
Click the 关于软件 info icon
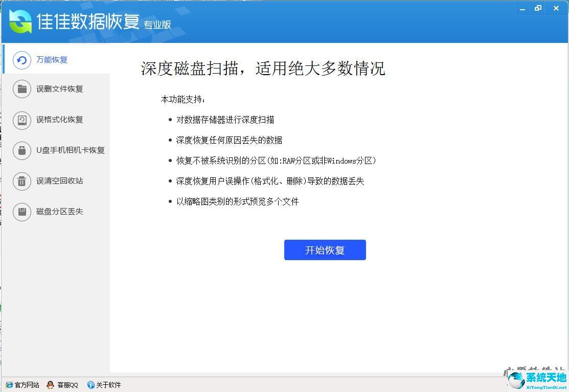coord(92,384)
